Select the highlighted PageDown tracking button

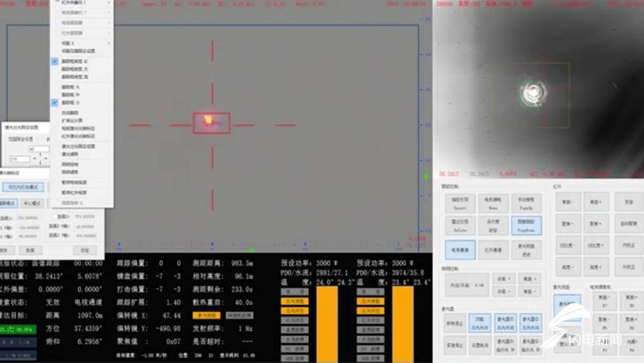[527, 224]
